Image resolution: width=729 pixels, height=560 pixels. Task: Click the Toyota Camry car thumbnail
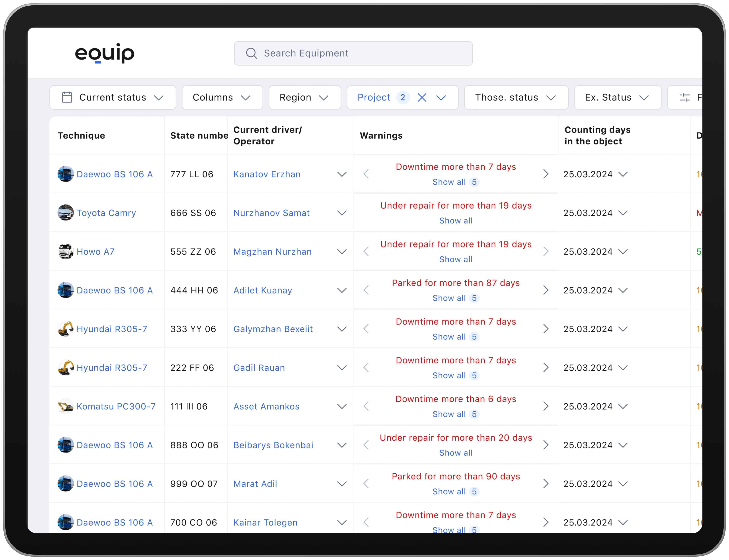[65, 213]
